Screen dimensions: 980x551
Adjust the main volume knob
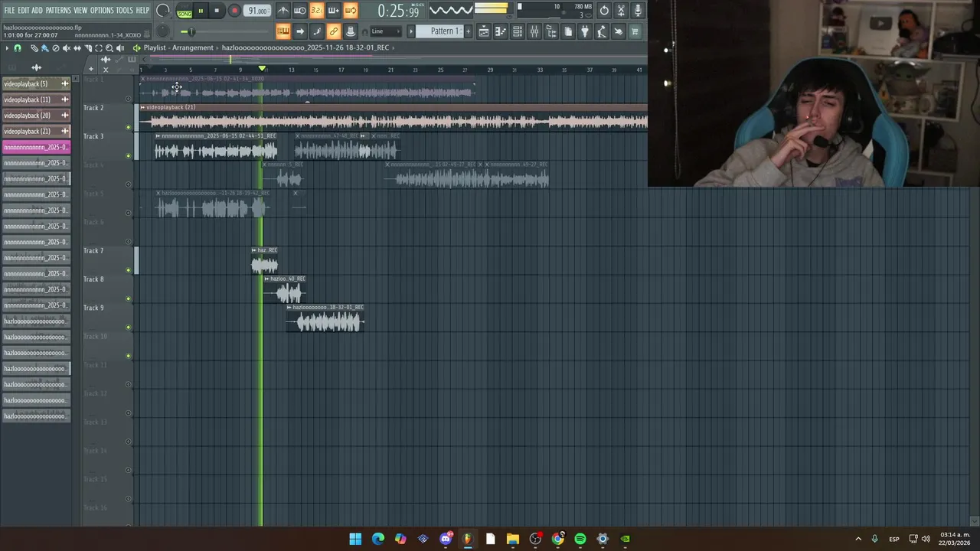163,11
